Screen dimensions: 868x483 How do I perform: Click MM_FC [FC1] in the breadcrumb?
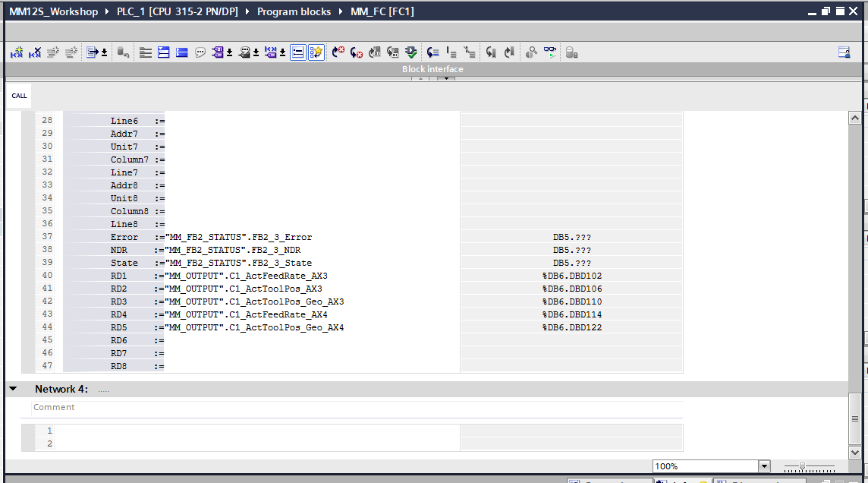click(x=382, y=11)
